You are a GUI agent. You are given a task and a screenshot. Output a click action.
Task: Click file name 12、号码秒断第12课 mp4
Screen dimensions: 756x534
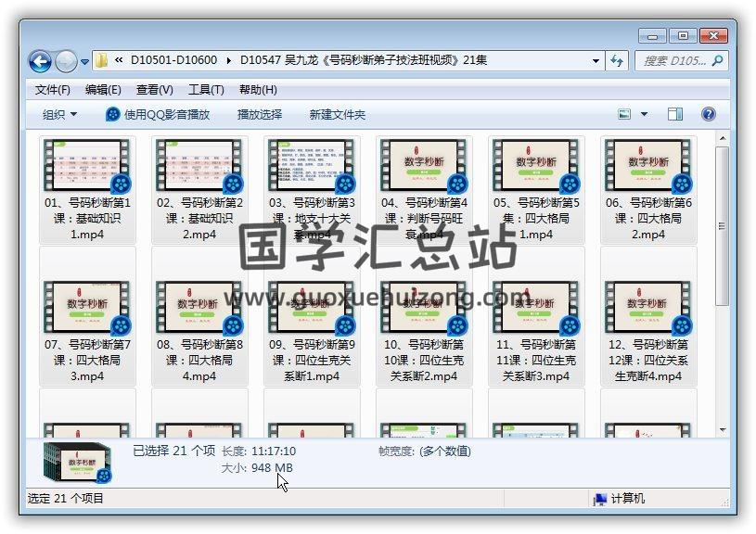tap(648, 360)
